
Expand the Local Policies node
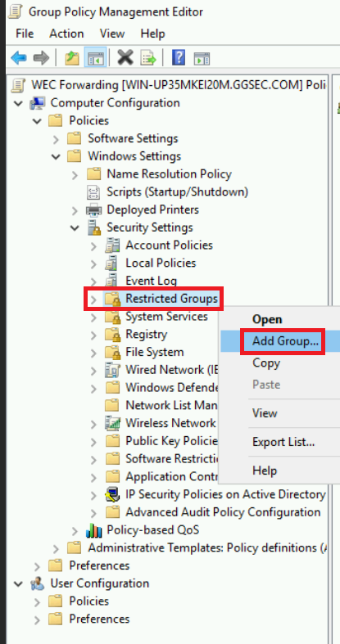pos(93,263)
